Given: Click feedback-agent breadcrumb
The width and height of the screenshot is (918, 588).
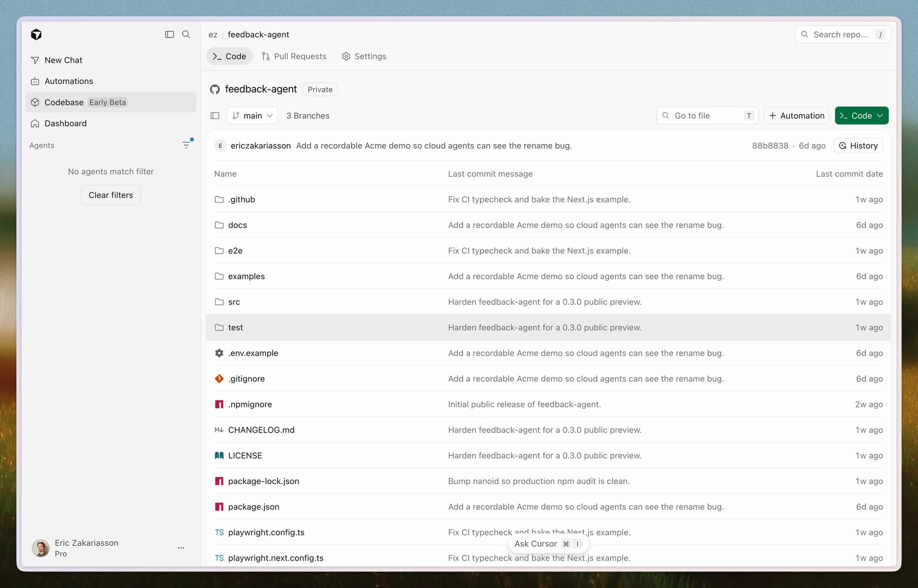Looking at the screenshot, I should 258,35.
